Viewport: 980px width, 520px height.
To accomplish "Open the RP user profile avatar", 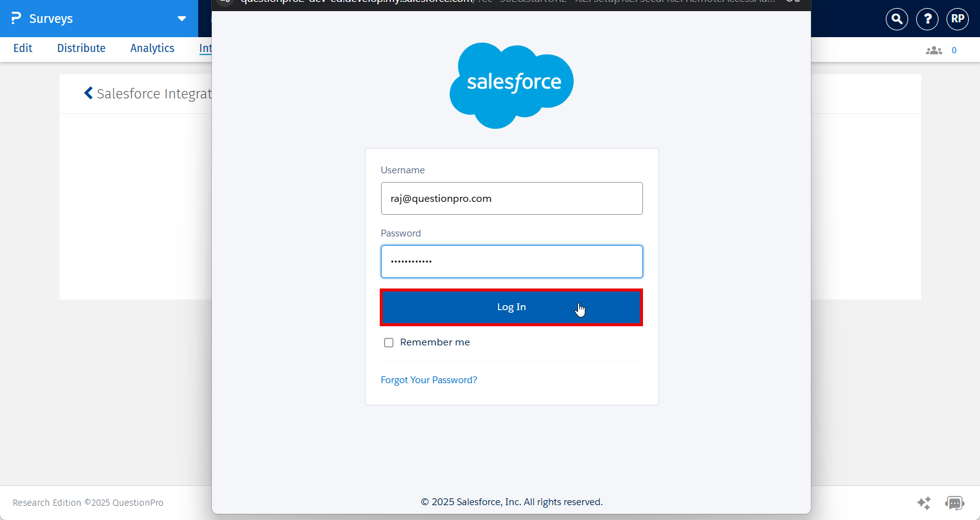I will [x=958, y=19].
